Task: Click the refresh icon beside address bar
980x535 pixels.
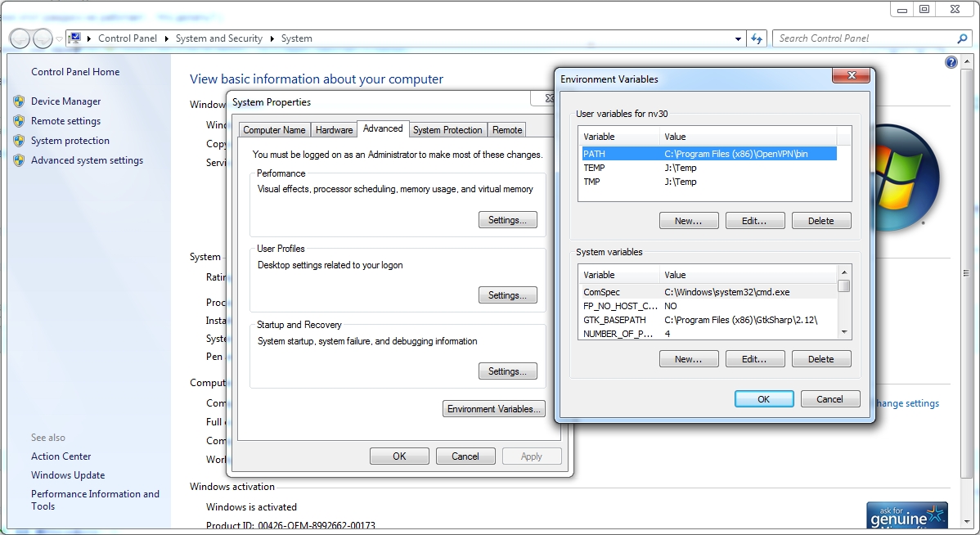Action: (x=757, y=38)
